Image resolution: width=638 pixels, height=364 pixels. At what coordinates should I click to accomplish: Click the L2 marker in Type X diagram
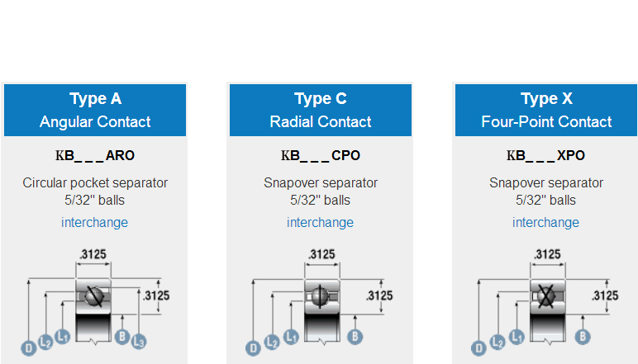[498, 342]
